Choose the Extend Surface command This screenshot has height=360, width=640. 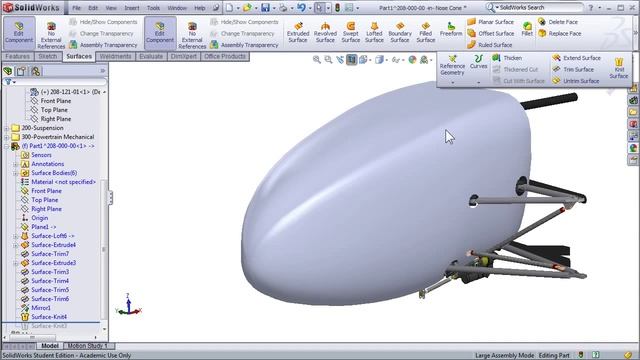pos(576,58)
